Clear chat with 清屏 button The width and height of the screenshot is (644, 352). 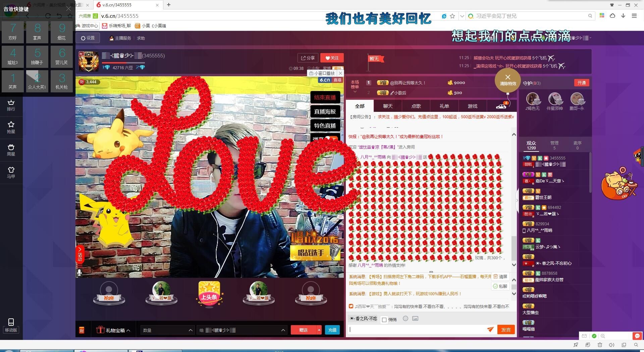click(500, 276)
